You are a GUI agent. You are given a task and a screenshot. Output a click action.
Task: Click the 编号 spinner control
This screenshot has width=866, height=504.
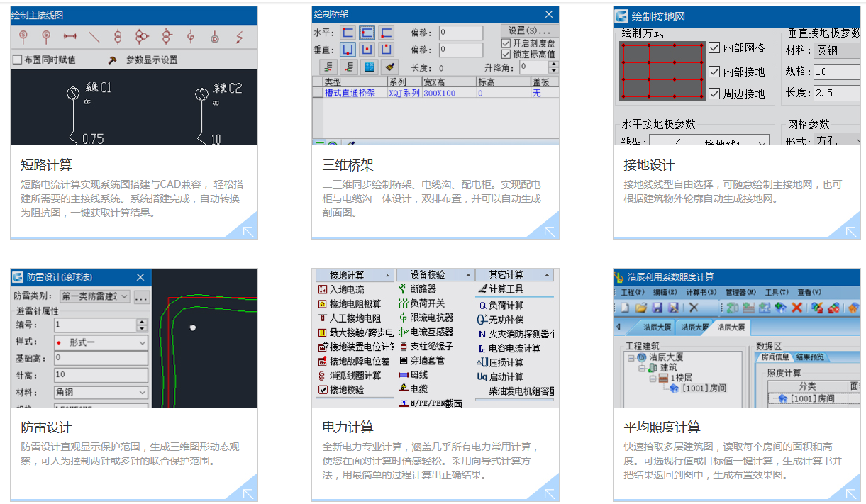point(142,325)
